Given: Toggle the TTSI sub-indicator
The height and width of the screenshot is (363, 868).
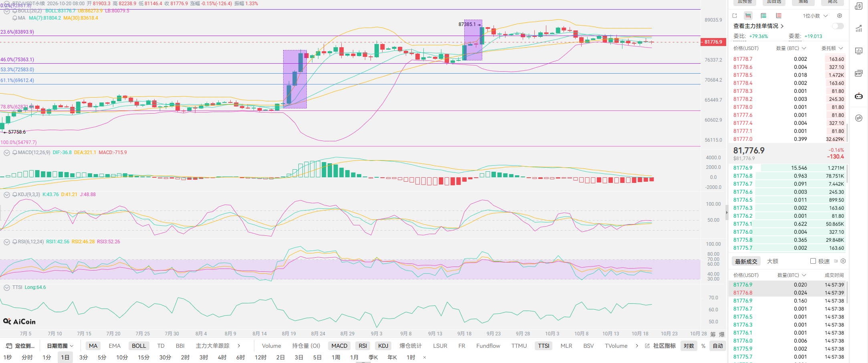Looking at the screenshot, I should (544, 346).
